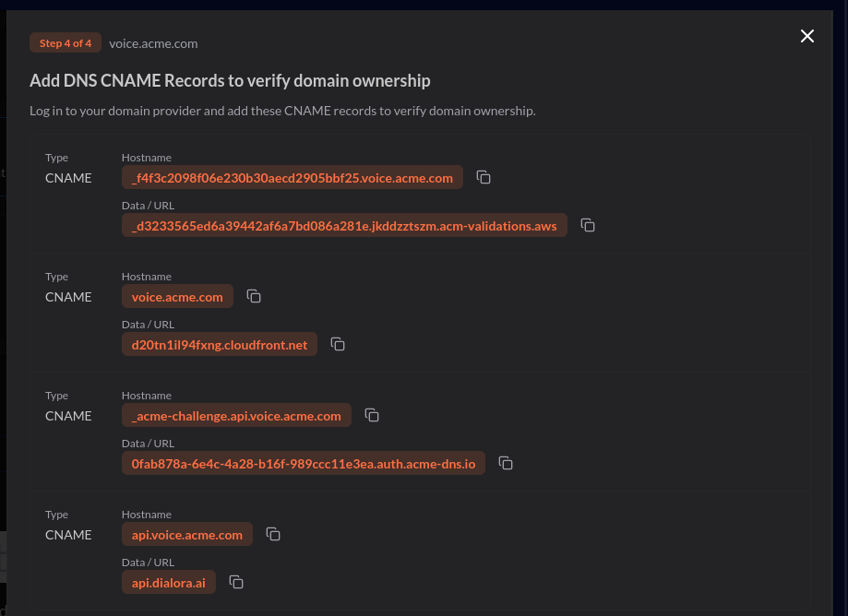The width and height of the screenshot is (848, 616).
Task: Click the voice.acme.com domain label in header
Action: point(153,43)
